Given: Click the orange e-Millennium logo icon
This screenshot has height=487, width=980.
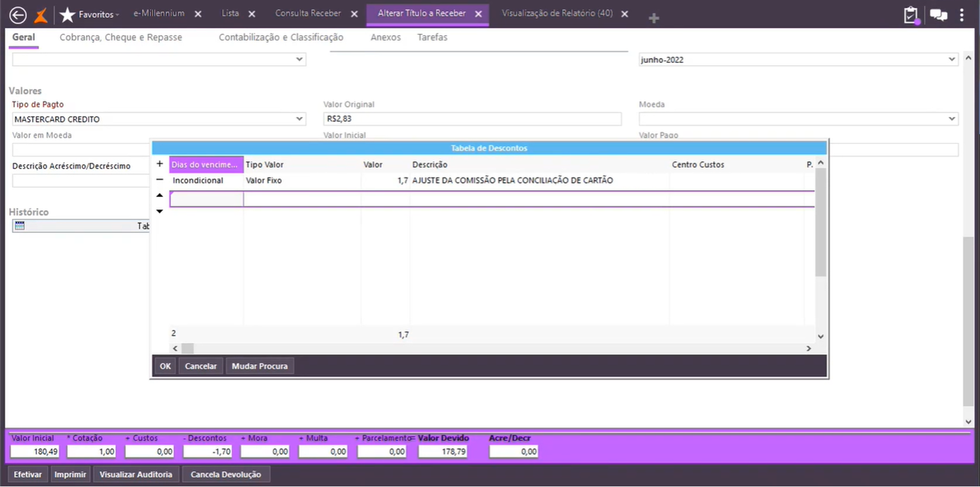Looking at the screenshot, I should point(40,15).
